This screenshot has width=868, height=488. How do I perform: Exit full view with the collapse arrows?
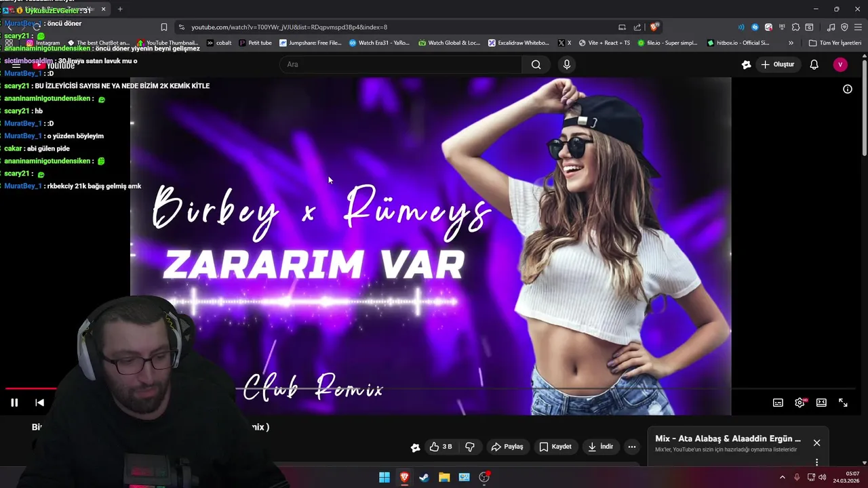click(843, 403)
